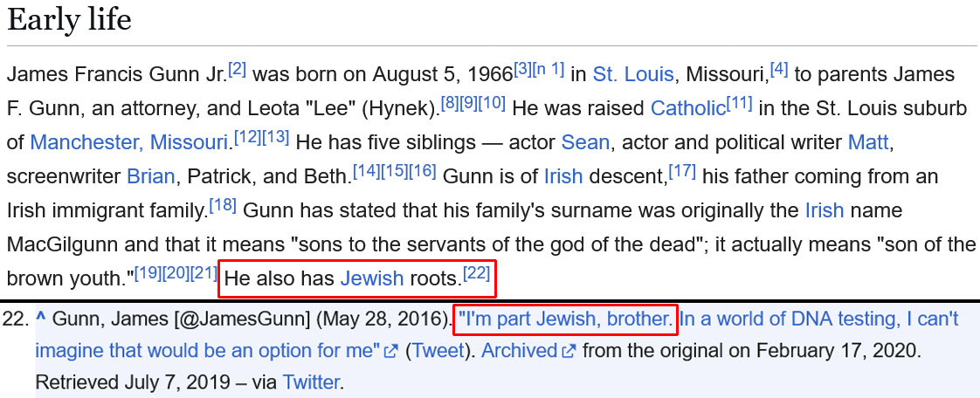Click external link icon after tweet title

pos(391,351)
